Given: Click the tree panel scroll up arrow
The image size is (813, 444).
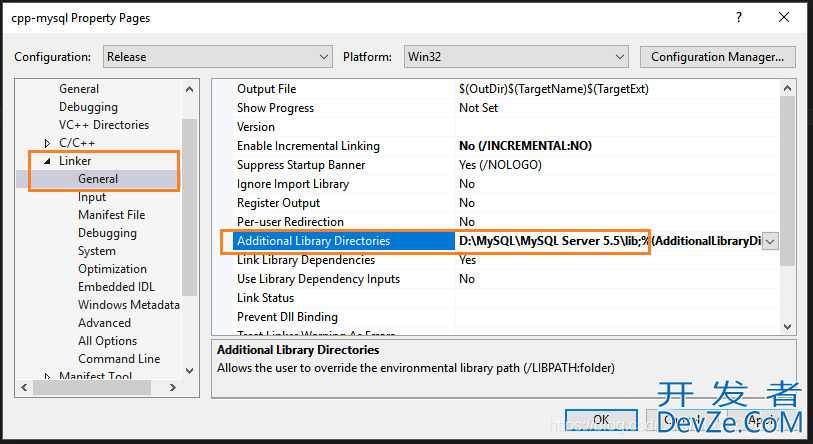Looking at the screenshot, I should (189, 89).
